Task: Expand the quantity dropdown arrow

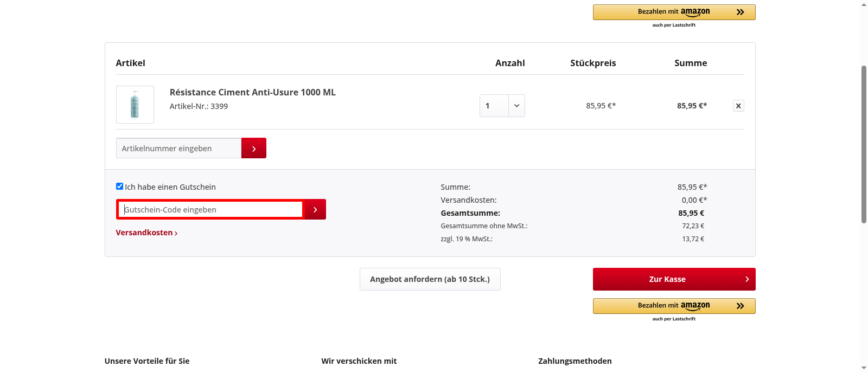Action: pos(516,106)
